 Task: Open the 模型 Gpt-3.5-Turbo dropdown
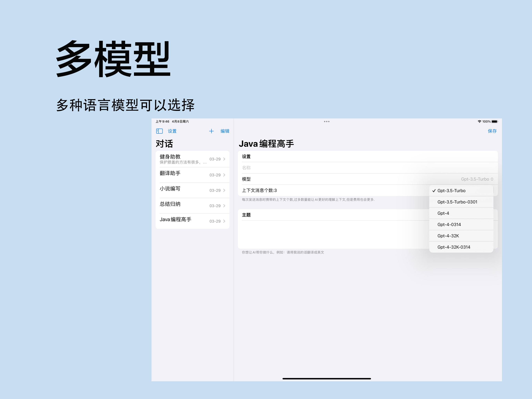click(x=477, y=179)
